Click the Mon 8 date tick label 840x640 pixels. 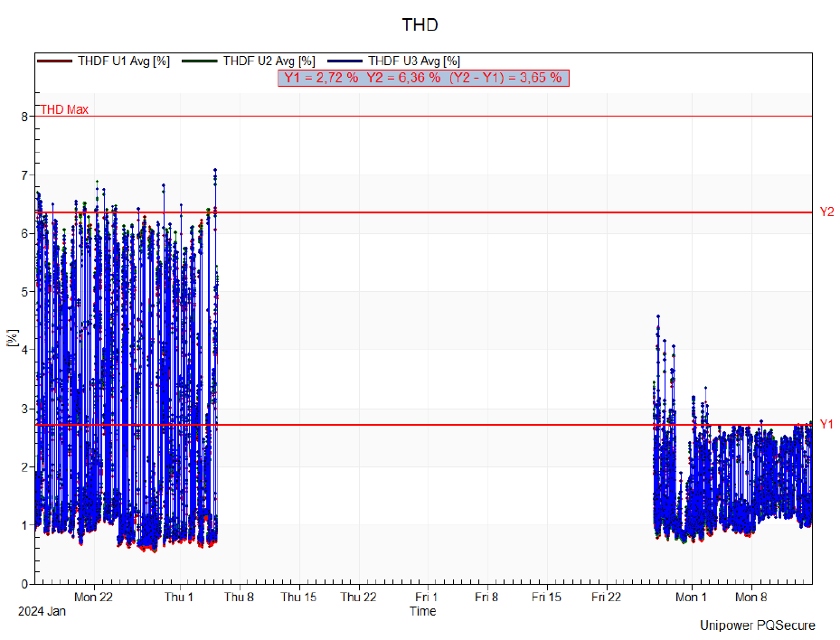pos(750,598)
